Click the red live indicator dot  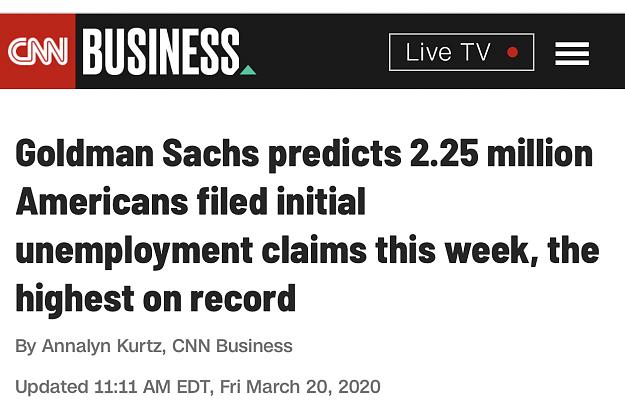coord(513,52)
